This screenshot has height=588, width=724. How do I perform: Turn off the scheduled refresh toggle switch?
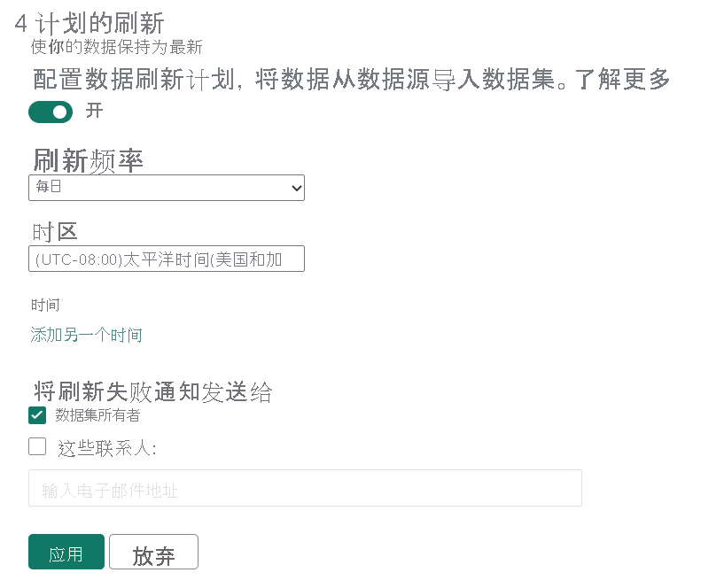coord(51,112)
